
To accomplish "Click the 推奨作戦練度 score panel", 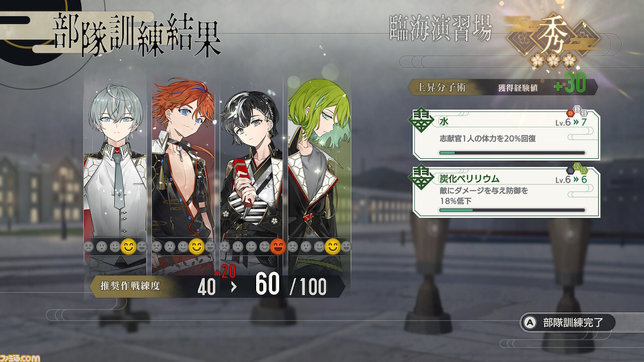I will coord(217,287).
